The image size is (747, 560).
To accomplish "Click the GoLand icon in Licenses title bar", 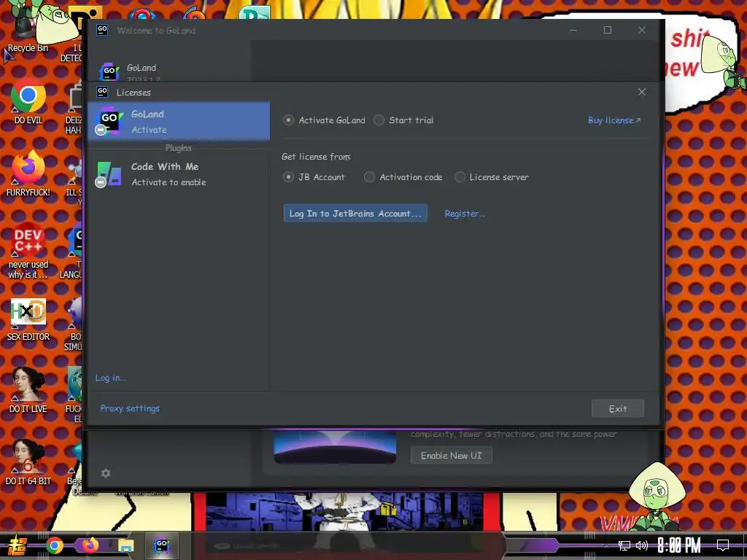I will pos(102,91).
